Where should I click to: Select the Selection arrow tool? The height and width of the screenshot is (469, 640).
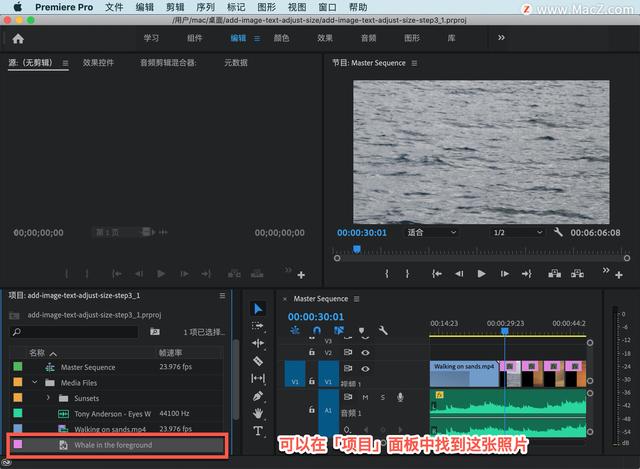tap(258, 309)
